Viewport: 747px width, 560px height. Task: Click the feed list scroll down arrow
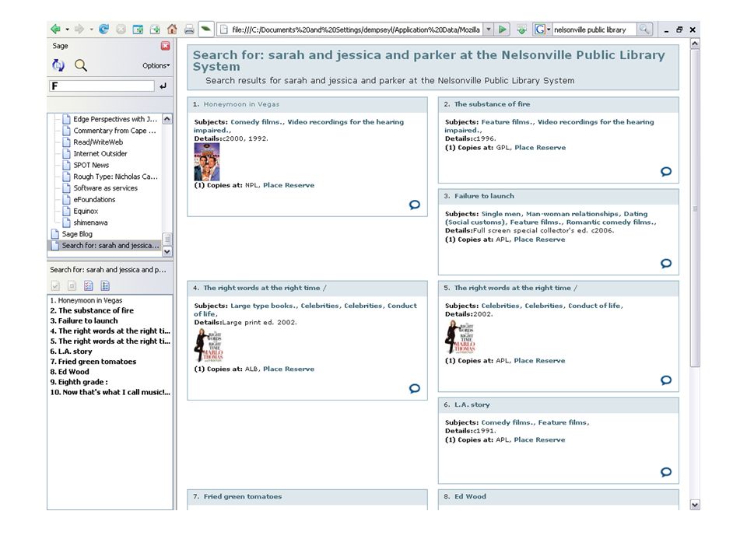click(167, 251)
